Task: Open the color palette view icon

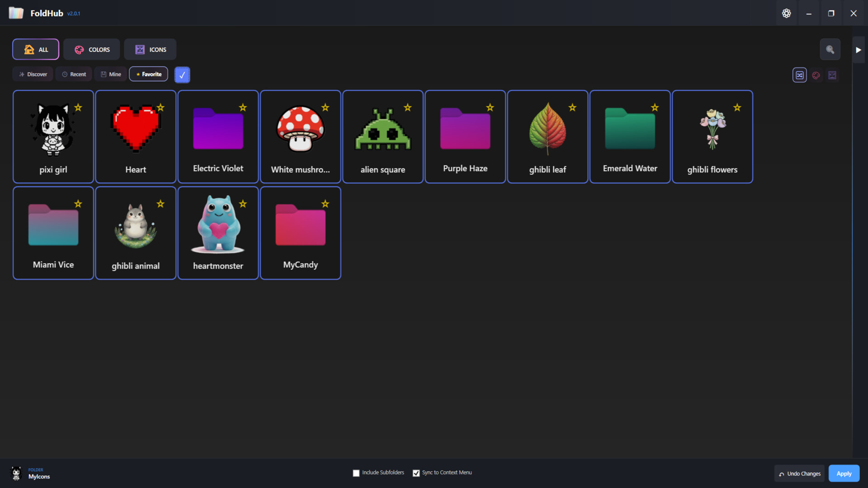Action: (x=816, y=75)
